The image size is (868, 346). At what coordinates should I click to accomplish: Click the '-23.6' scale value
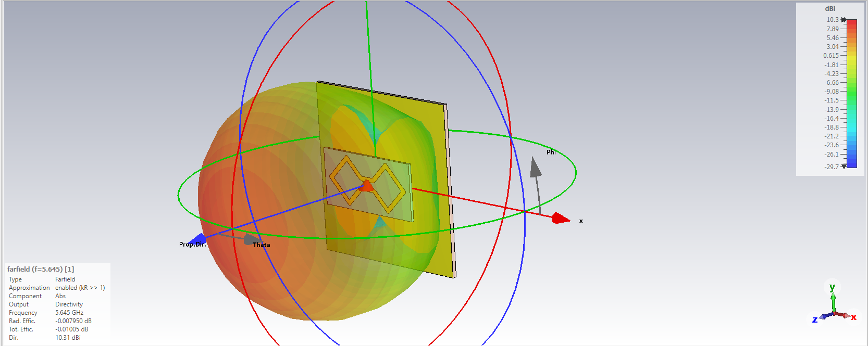(832, 145)
